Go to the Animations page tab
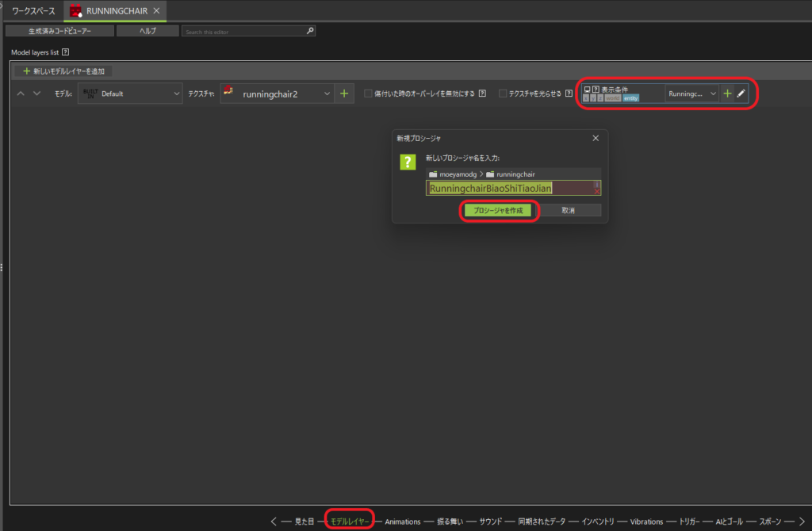812x531 pixels. click(402, 521)
